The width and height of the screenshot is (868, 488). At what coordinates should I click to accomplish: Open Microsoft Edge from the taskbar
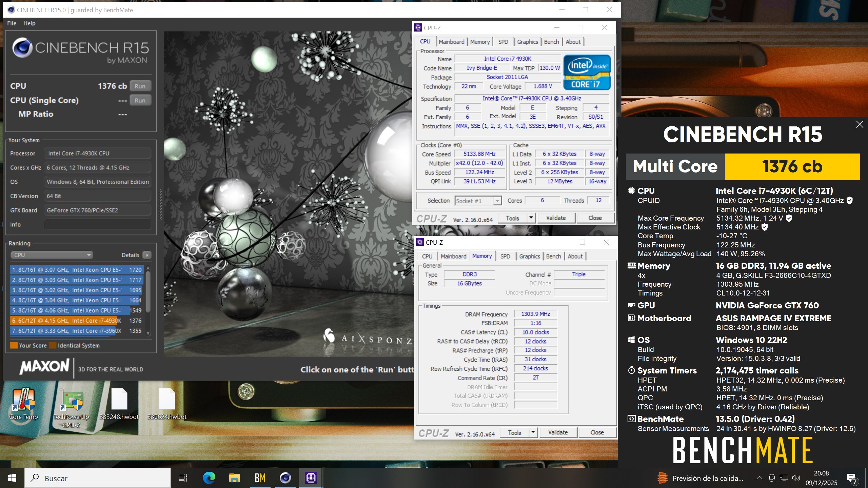pos(209,478)
